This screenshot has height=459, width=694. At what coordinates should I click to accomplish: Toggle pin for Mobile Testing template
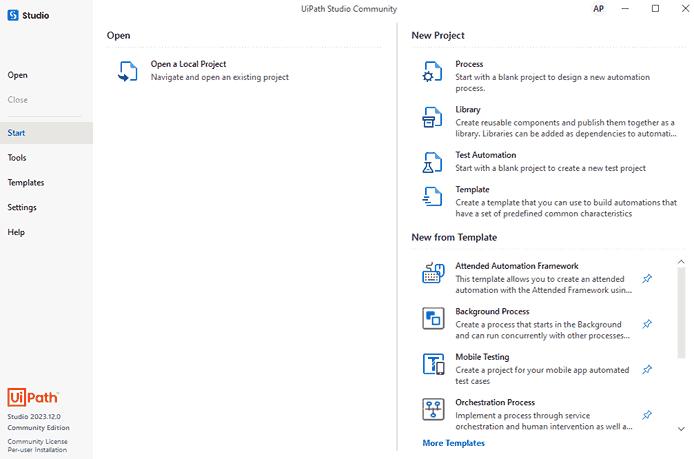(x=647, y=370)
